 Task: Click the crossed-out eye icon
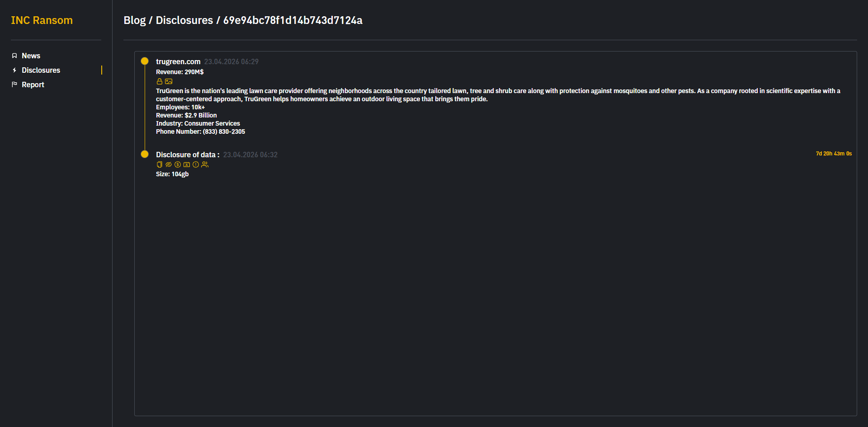point(169,164)
